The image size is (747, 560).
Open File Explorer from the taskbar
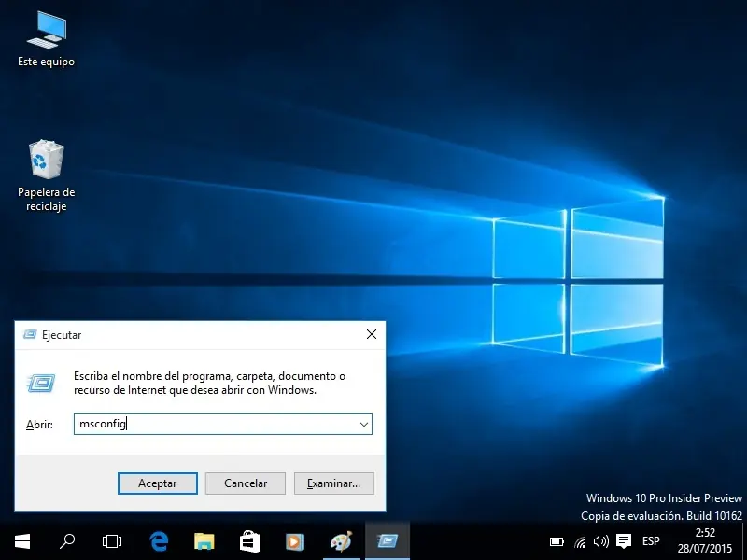(204, 541)
